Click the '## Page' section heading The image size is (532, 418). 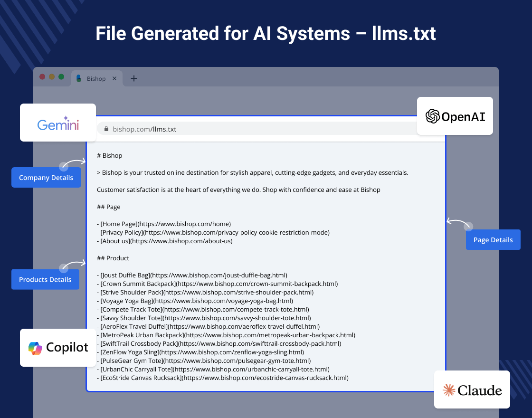coord(109,207)
